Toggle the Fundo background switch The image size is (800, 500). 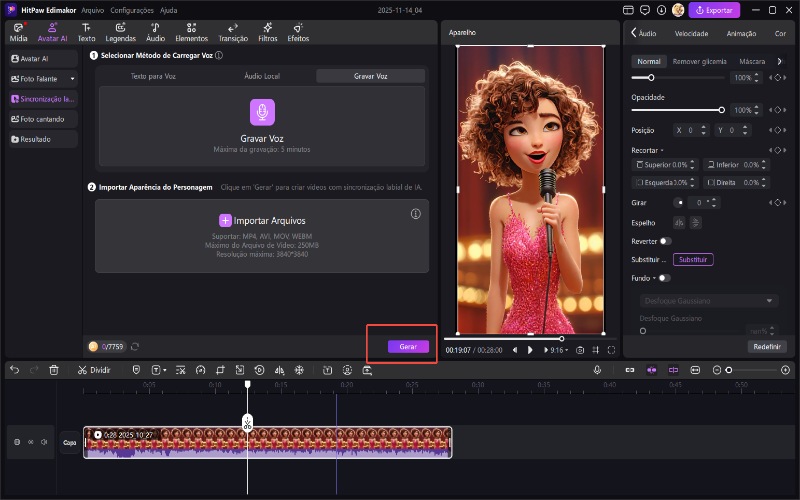click(664, 277)
